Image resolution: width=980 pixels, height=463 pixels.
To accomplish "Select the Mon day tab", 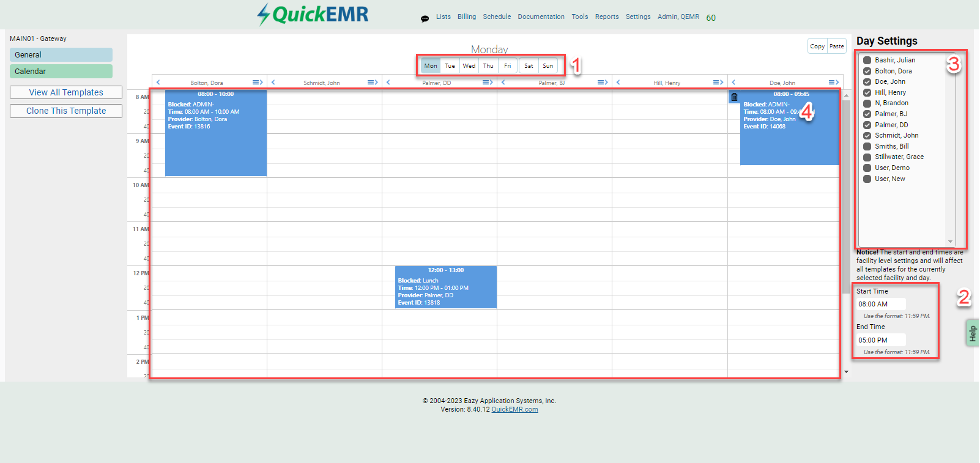I will pyautogui.click(x=431, y=65).
